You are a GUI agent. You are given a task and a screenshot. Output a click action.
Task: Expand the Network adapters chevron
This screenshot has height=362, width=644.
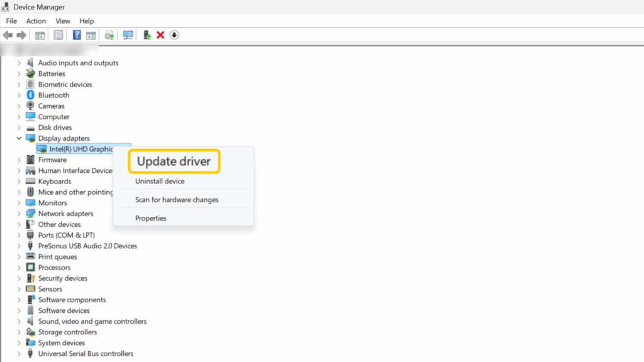19,214
